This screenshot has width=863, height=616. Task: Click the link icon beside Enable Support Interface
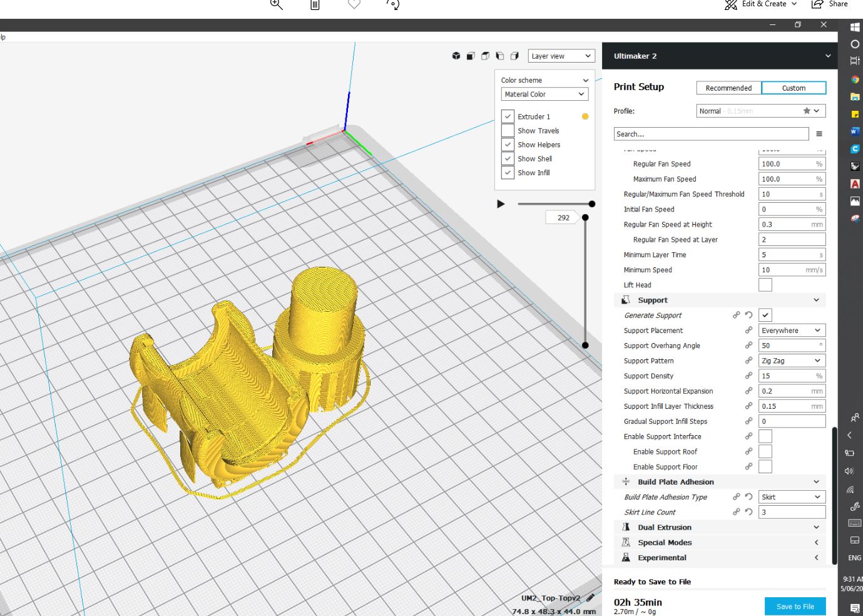[x=748, y=436]
